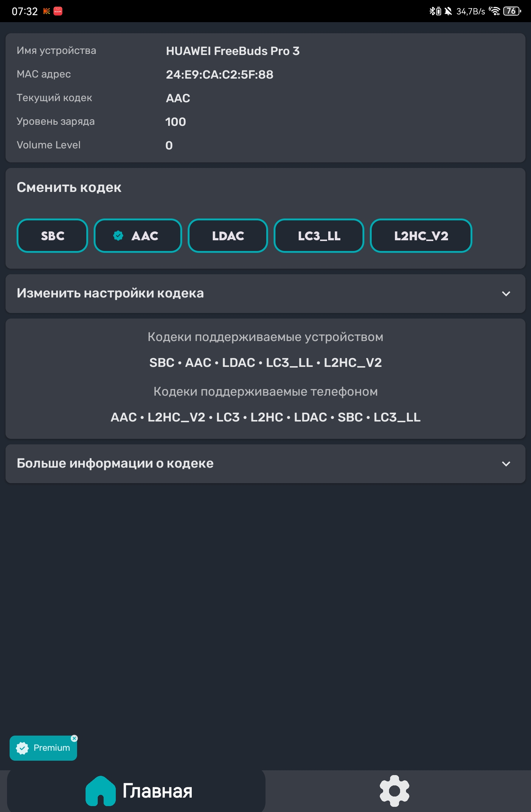
Task: Expand Больше информации о кодеке section
Action: click(265, 464)
